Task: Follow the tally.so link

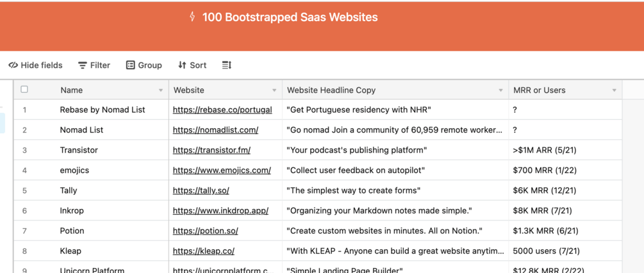Action: point(201,190)
